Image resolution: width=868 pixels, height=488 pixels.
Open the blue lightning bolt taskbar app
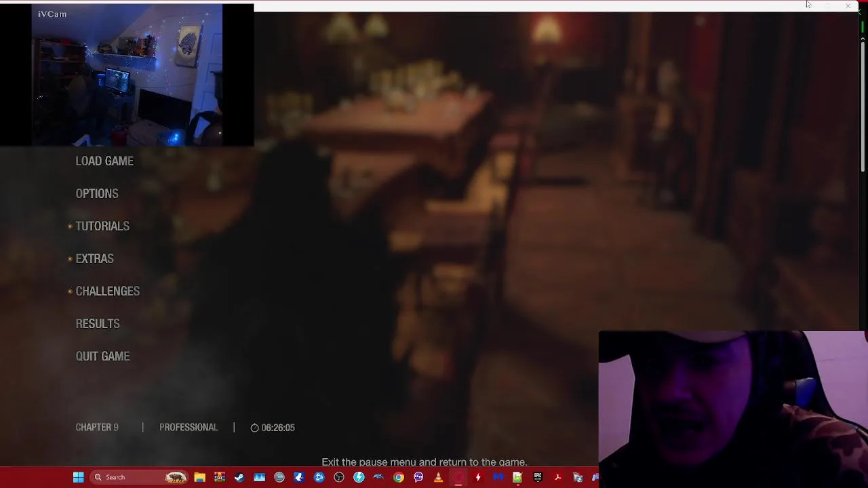tap(359, 477)
